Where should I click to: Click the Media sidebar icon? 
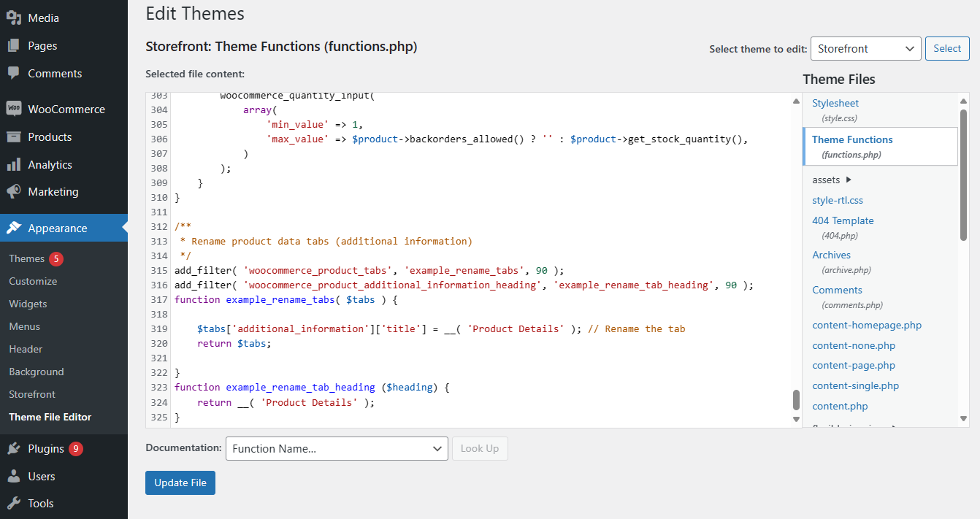(x=14, y=18)
